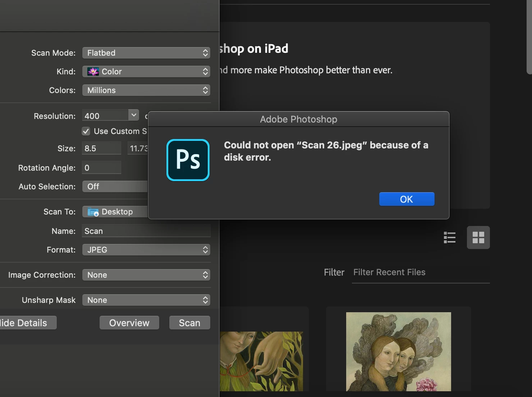Open the Auto Selection Off dropdown
Screen dimensions: 532x397
click(x=115, y=186)
